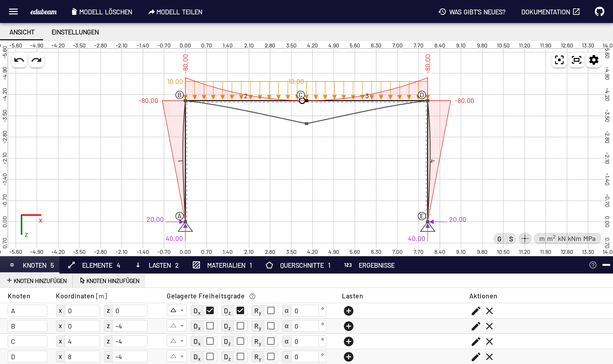
Task: Delete node D
Action: pyautogui.click(x=489, y=357)
